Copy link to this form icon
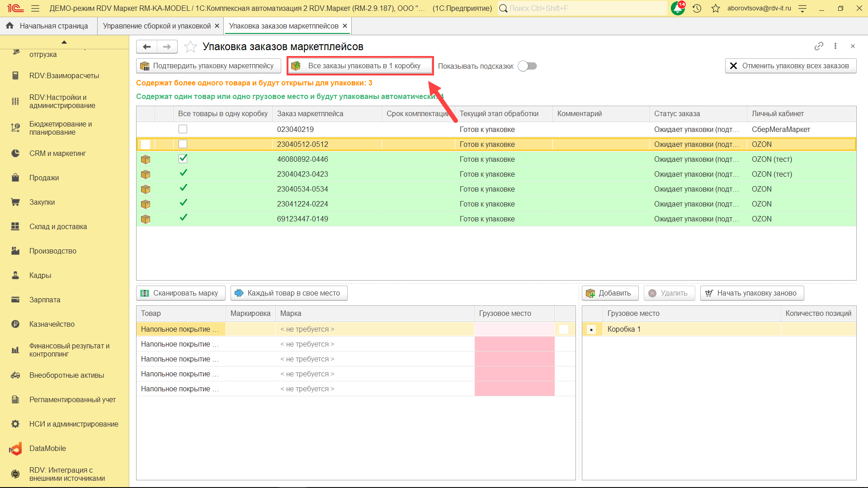 click(x=819, y=46)
